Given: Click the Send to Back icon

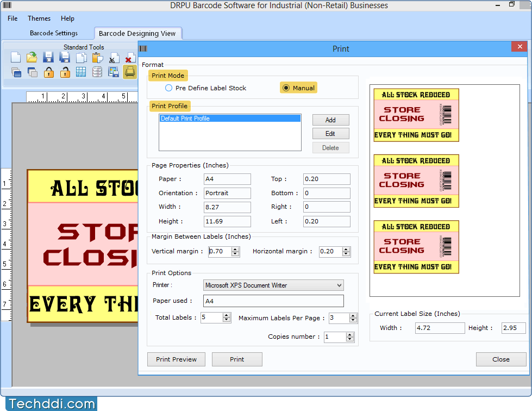Looking at the screenshot, I should (32, 72).
